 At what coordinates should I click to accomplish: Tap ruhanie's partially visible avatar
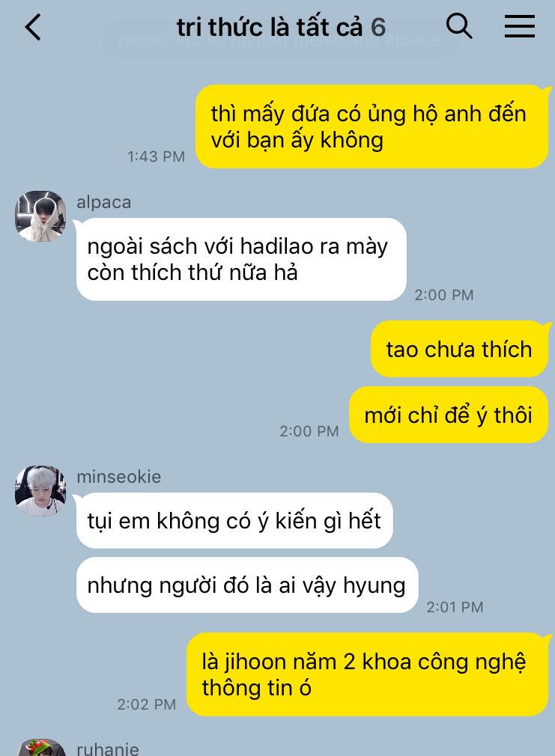point(40,747)
